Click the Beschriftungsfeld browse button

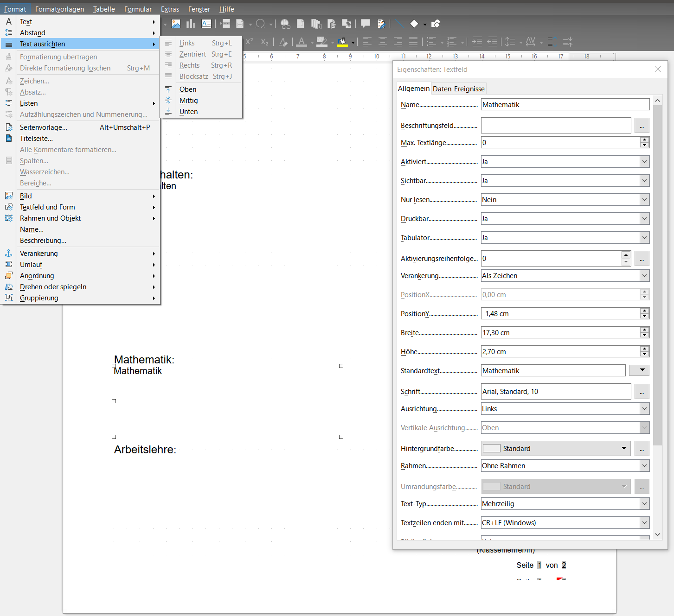coord(642,126)
